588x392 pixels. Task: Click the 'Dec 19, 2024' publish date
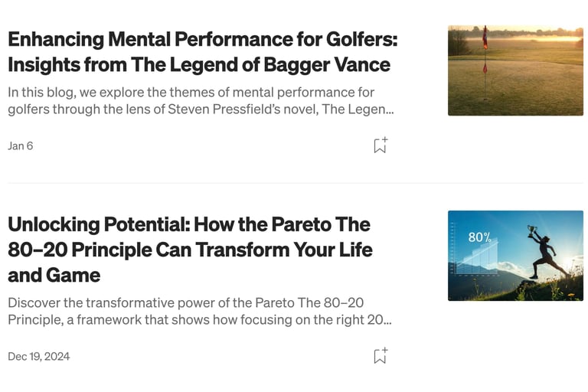tap(39, 356)
